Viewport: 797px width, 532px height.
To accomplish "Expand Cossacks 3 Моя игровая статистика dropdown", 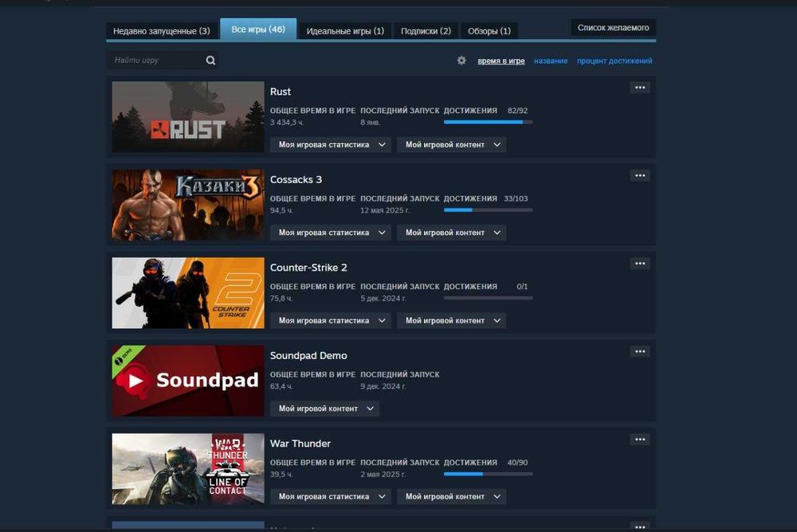I will (x=331, y=233).
